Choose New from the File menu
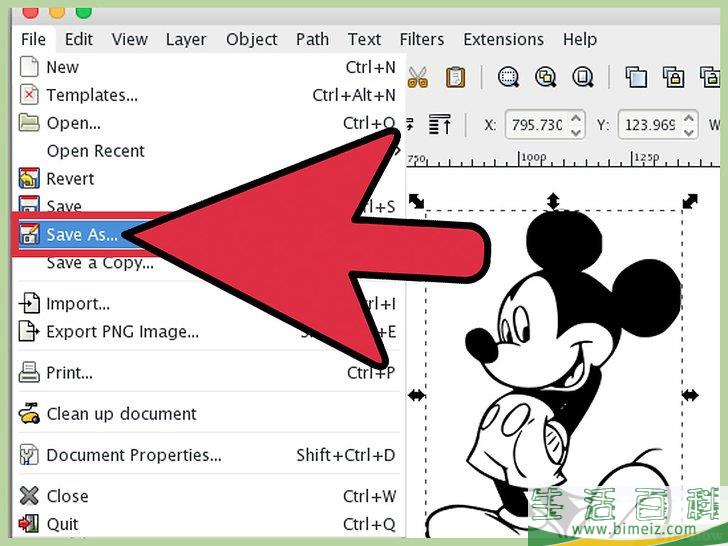 tap(208, 67)
